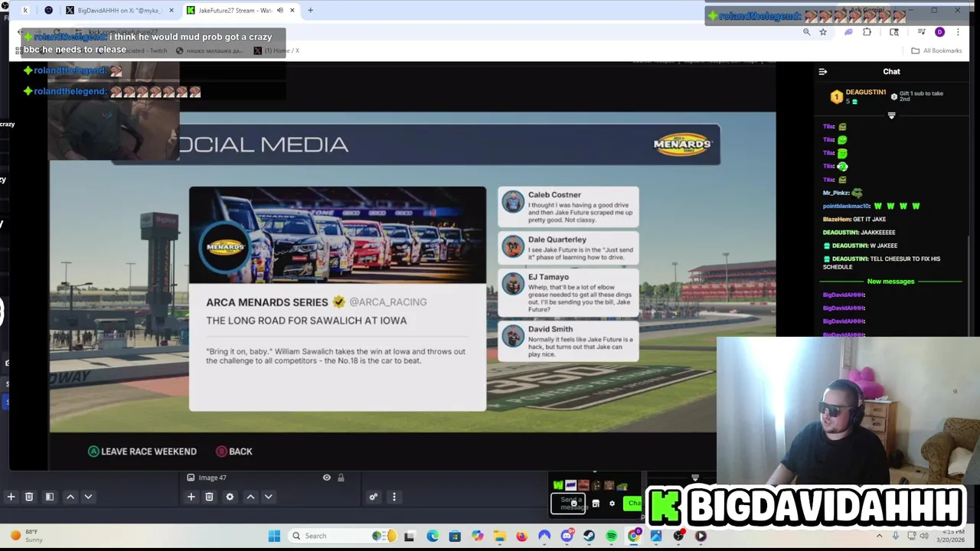Open pointblankmac10 username in chat

846,206
